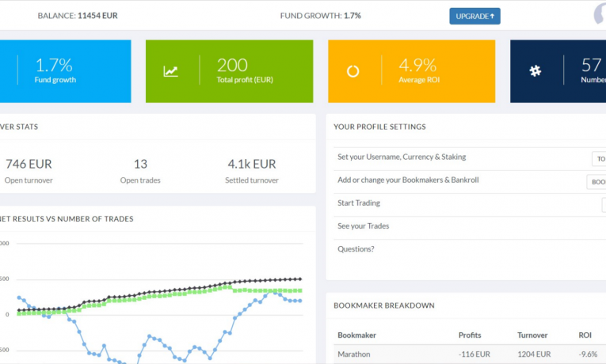Click the 746 EUR Open turnover stat
Screen dimensions: 606x364
pos(28,165)
